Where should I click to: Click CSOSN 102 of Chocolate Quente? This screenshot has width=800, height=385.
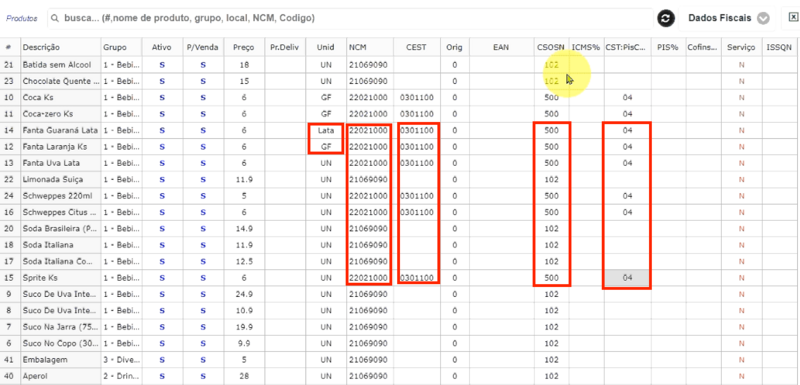pyautogui.click(x=551, y=81)
